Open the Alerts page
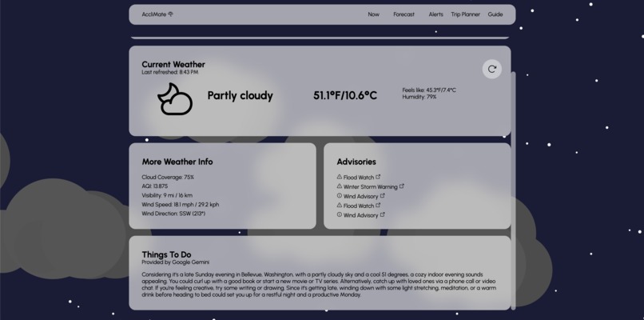 (x=435, y=14)
